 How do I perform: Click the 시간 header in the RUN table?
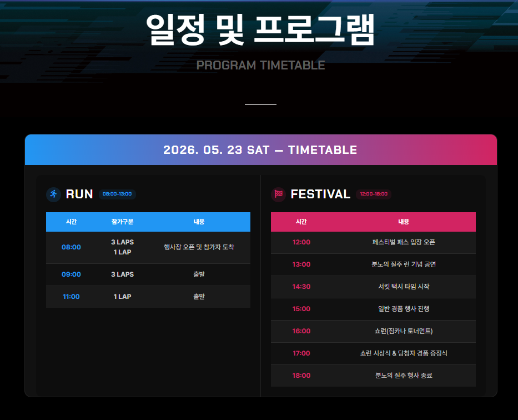click(72, 222)
